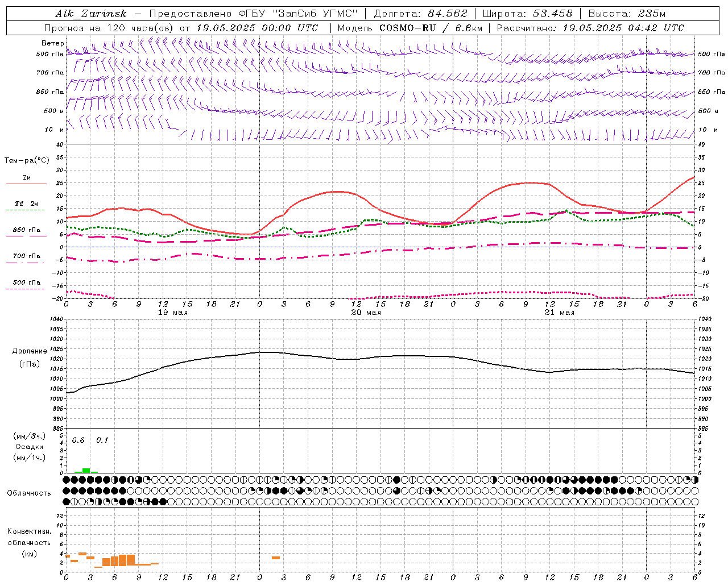Click the tallest green precipitation bar
The image size is (728, 582).
tap(86, 471)
